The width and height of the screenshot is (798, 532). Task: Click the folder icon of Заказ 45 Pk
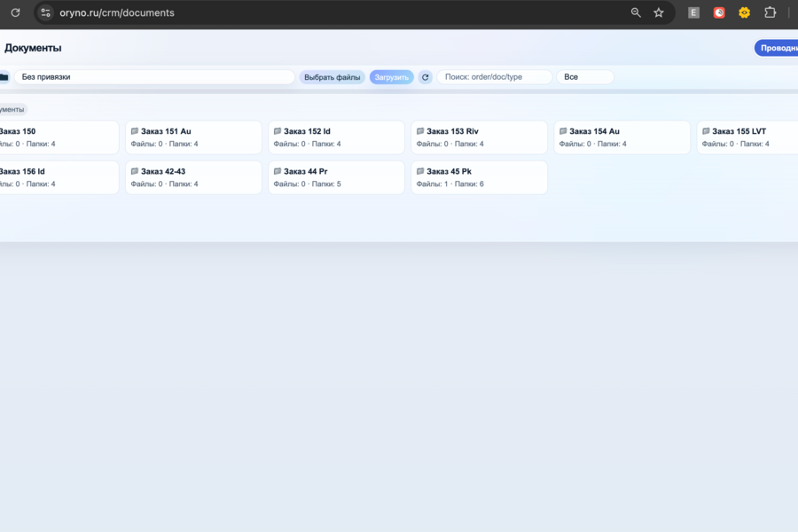click(420, 171)
